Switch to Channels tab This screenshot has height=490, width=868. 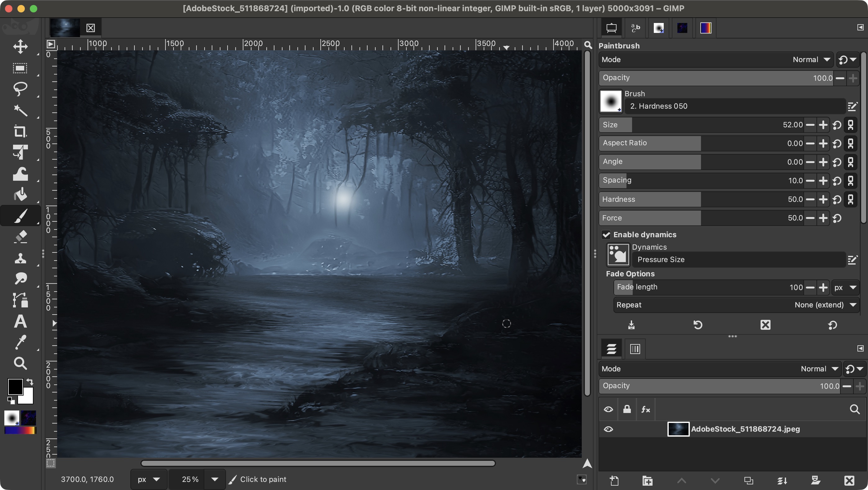tap(635, 349)
